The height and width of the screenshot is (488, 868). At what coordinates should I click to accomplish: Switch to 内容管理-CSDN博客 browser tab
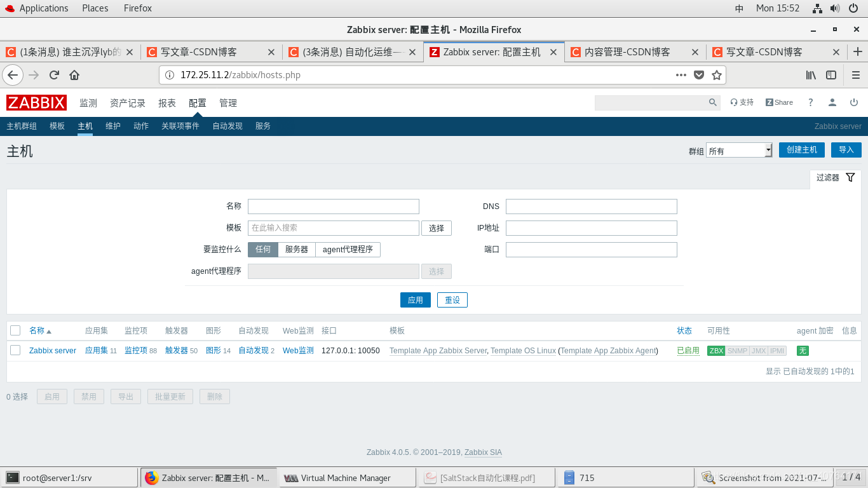coord(634,52)
